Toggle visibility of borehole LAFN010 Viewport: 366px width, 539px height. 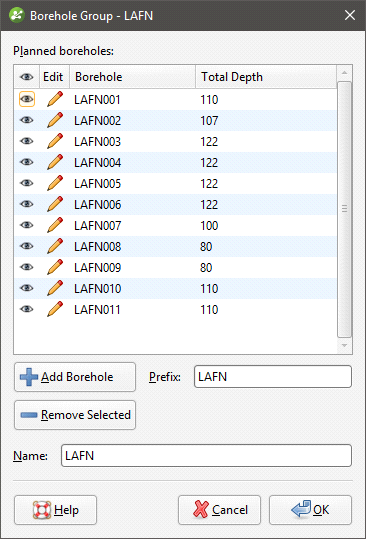point(27,288)
